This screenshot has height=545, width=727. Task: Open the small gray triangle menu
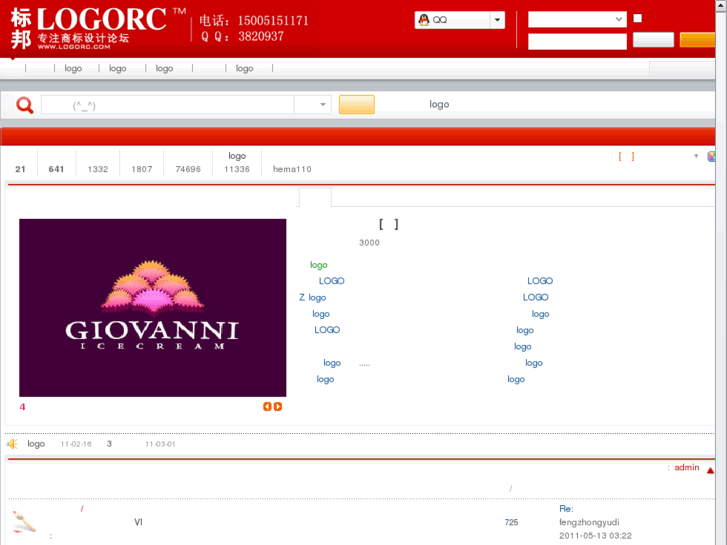pyautogui.click(x=696, y=156)
